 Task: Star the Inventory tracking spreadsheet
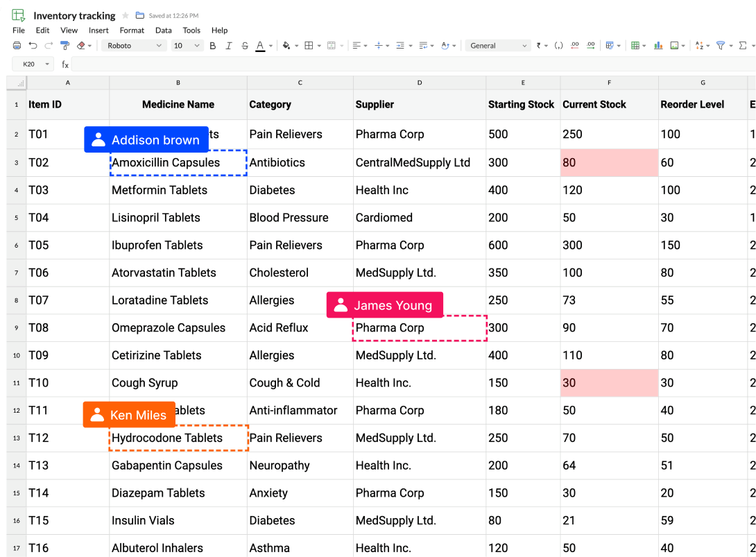point(125,15)
